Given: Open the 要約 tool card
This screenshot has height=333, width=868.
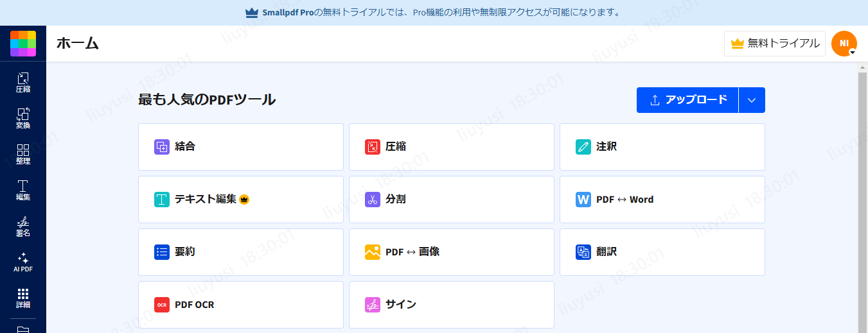Looking at the screenshot, I should point(241,252).
